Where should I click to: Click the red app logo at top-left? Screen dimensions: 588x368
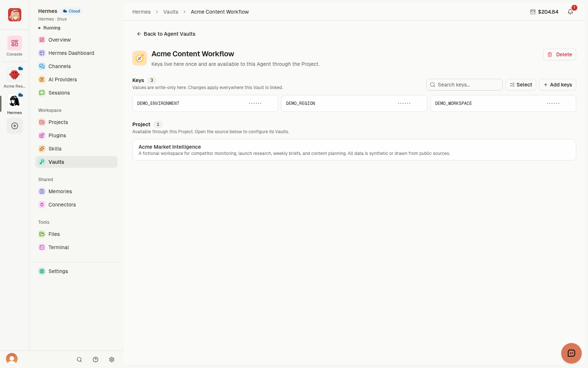pos(15,15)
